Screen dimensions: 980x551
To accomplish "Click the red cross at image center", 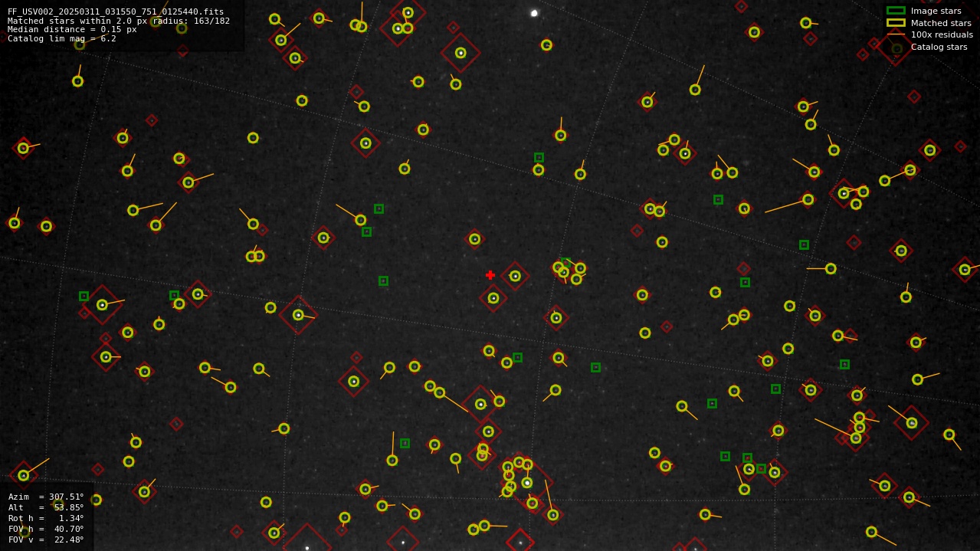I will point(490,275).
